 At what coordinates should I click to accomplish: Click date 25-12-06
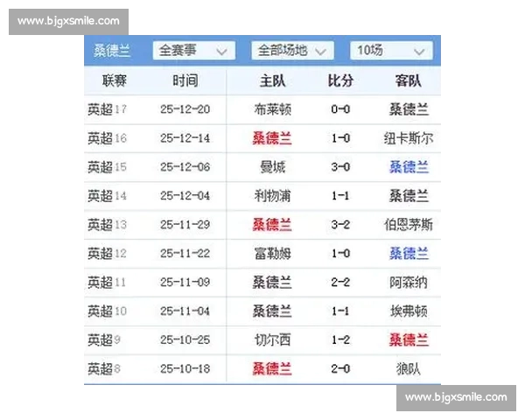coord(185,167)
